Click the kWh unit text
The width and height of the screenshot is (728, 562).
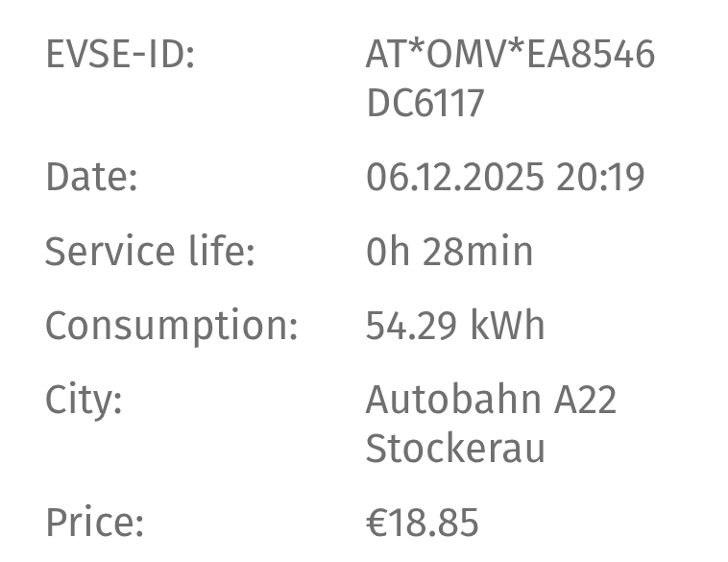click(507, 326)
